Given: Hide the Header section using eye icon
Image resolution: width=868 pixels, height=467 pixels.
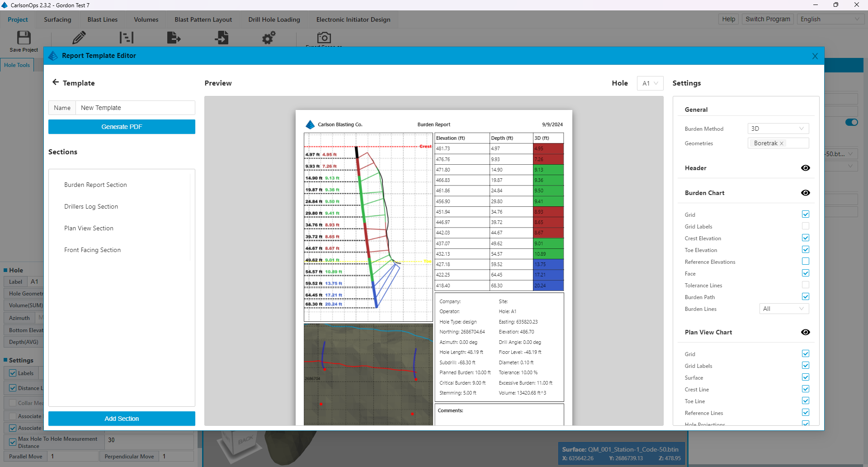Looking at the screenshot, I should pos(805,168).
